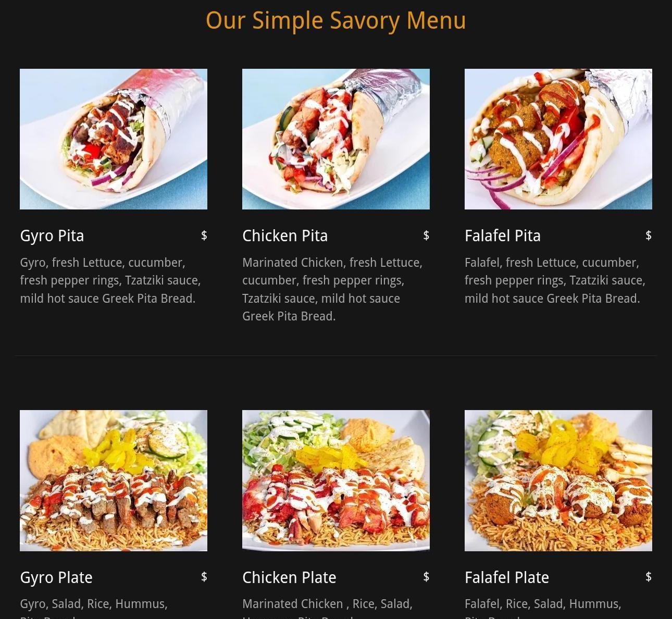
Task: Select the Falafel Pita item title
Action: (x=503, y=236)
